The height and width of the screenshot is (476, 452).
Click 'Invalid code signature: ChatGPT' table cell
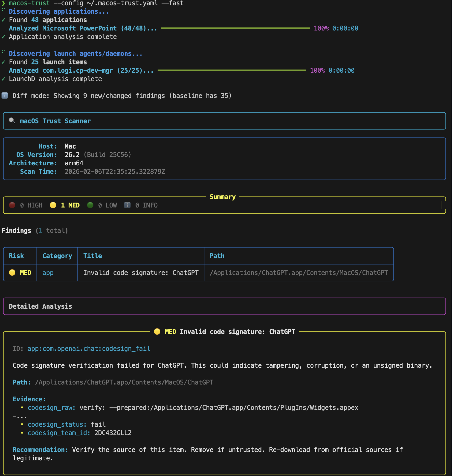click(x=141, y=272)
